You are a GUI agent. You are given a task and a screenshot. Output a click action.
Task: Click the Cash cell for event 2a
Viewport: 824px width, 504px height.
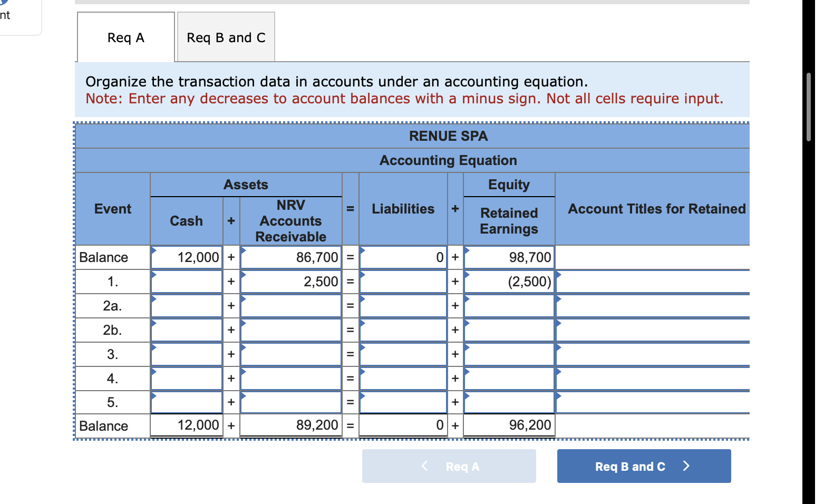pos(187,306)
